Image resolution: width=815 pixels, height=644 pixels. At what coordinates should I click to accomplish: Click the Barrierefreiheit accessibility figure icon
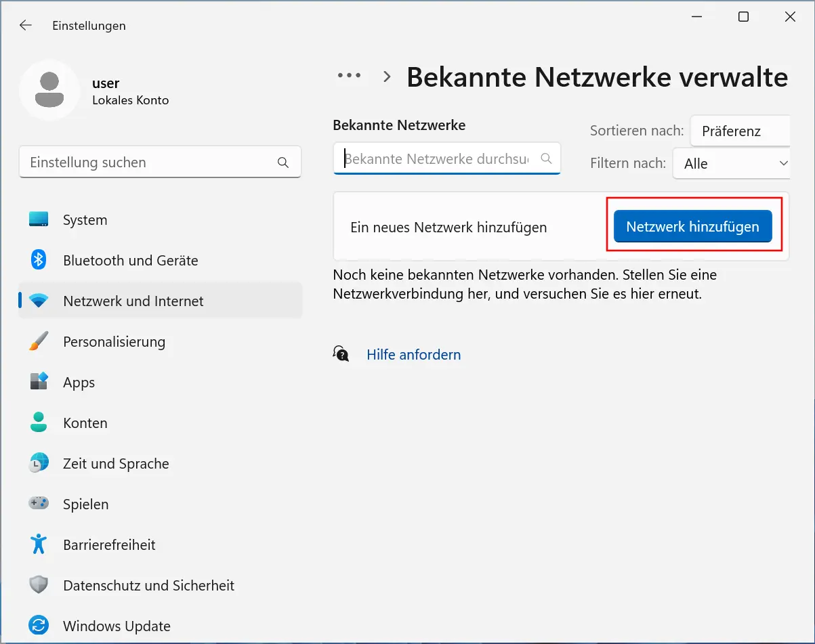coord(39,544)
